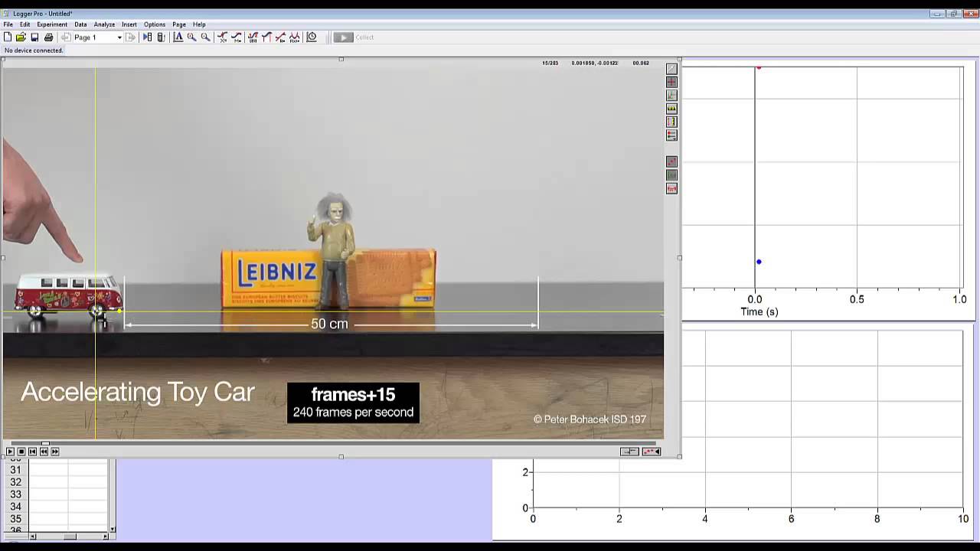
Task: Open the Edit menu
Action: coord(25,24)
